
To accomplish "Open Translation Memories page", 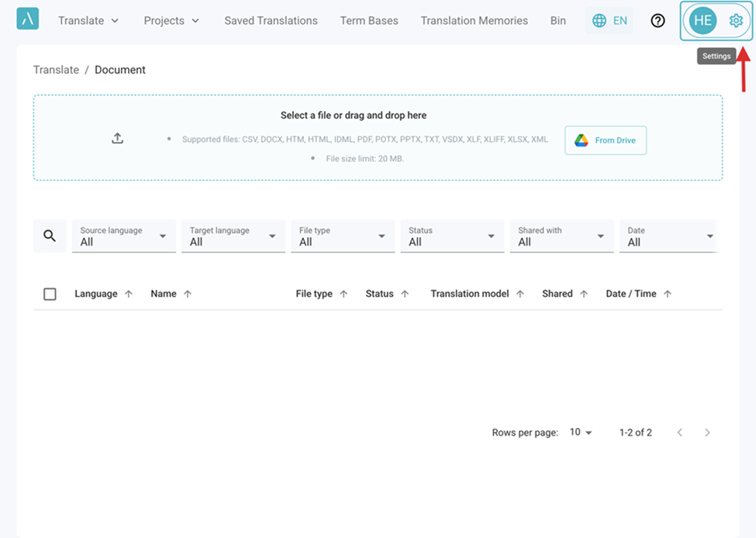I will tap(475, 21).
